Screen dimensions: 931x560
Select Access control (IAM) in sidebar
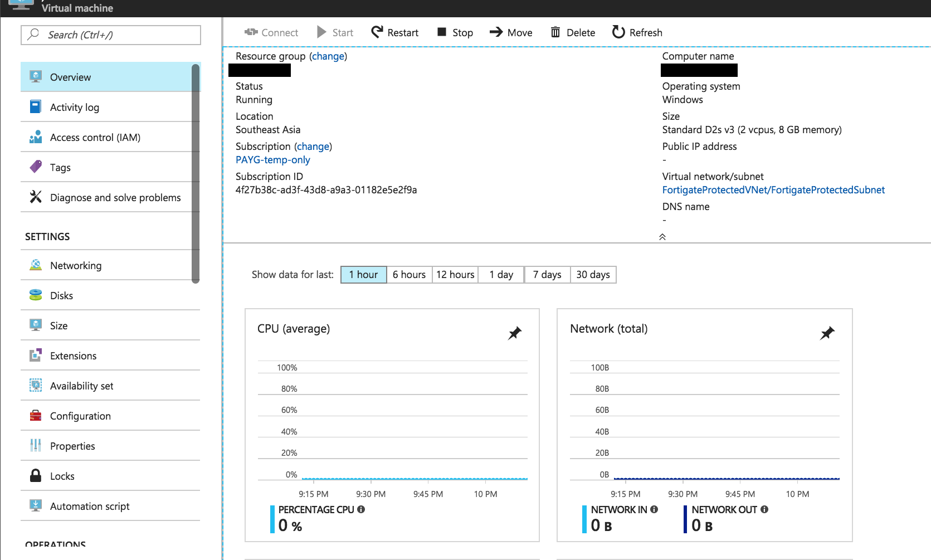click(x=95, y=137)
